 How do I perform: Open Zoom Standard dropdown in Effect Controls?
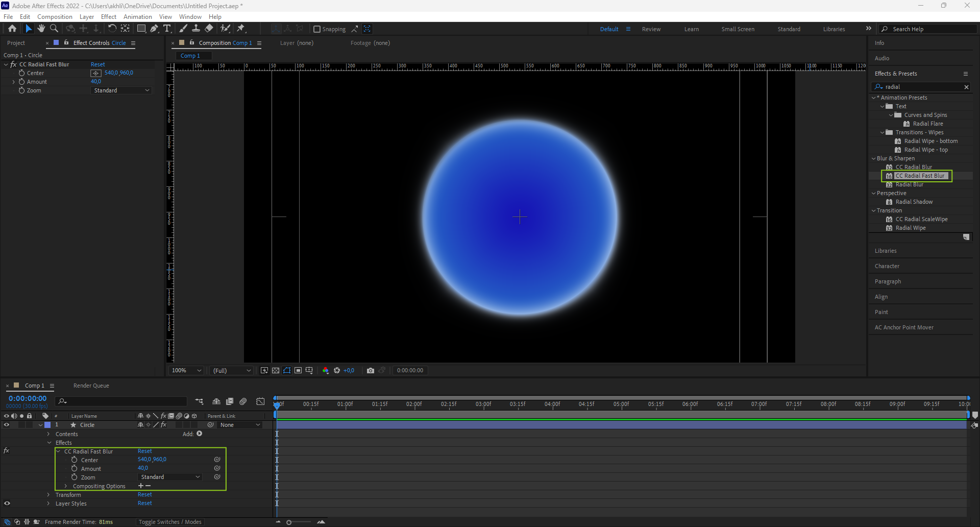[121, 90]
